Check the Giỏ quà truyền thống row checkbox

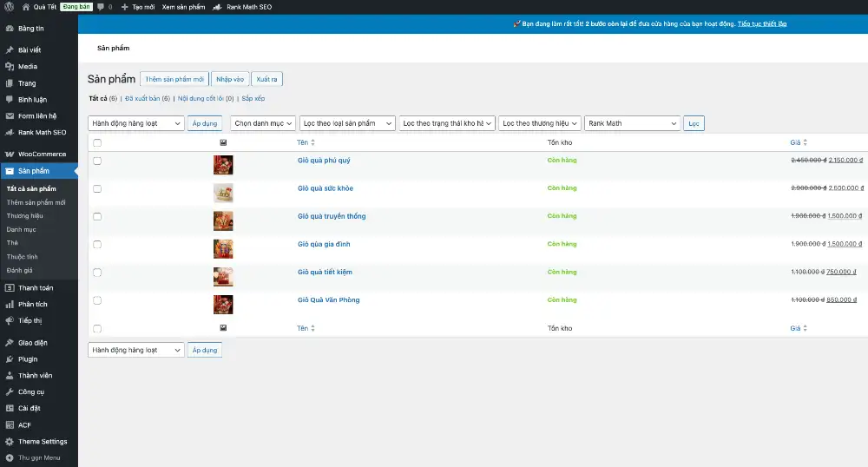(x=97, y=216)
